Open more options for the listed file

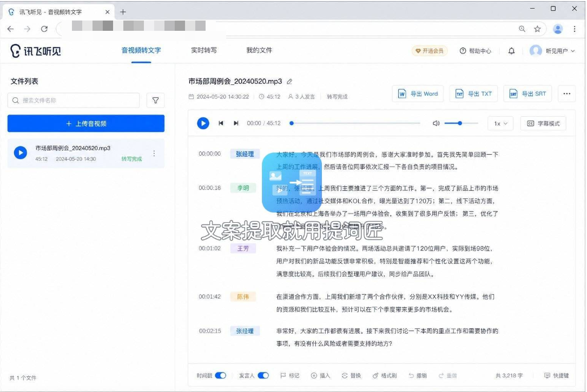(x=154, y=154)
